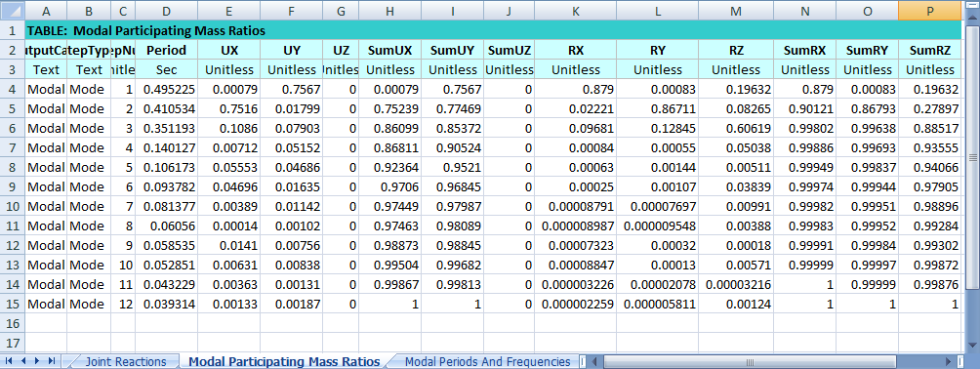980x369 pixels.
Task: Go to last sheet navigation arrow
Action: (52, 361)
